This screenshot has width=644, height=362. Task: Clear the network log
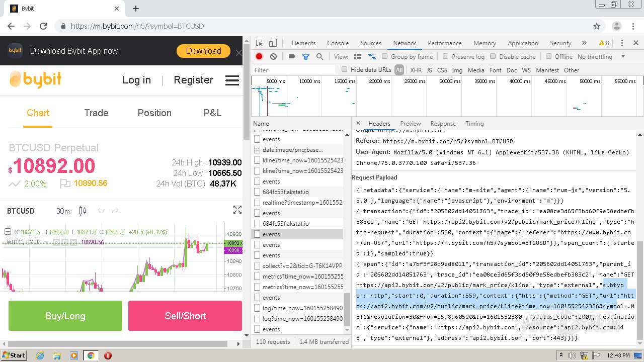pyautogui.click(x=273, y=57)
